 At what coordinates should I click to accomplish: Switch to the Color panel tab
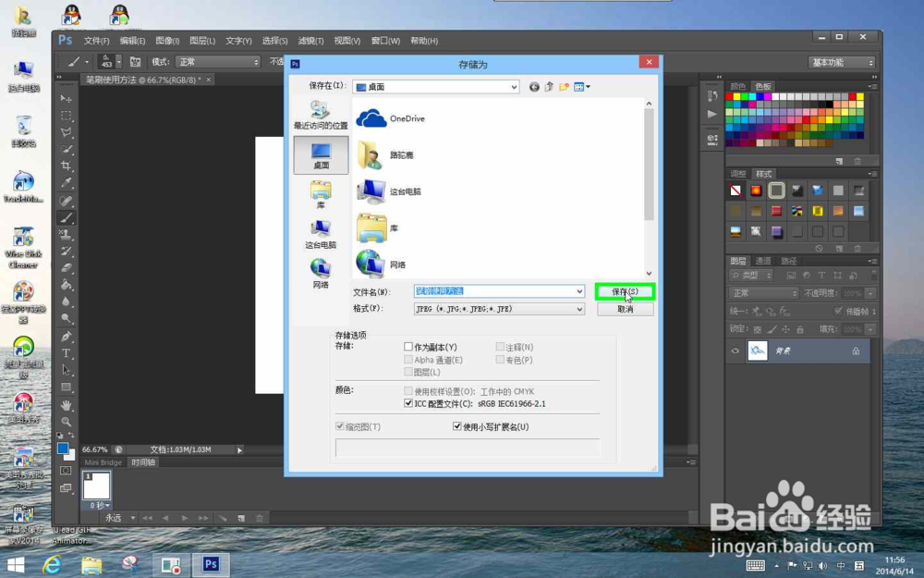[737, 86]
